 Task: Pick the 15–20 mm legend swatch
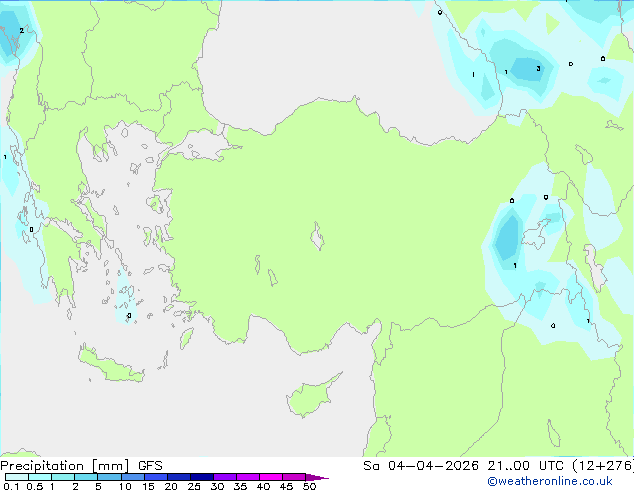(155, 477)
